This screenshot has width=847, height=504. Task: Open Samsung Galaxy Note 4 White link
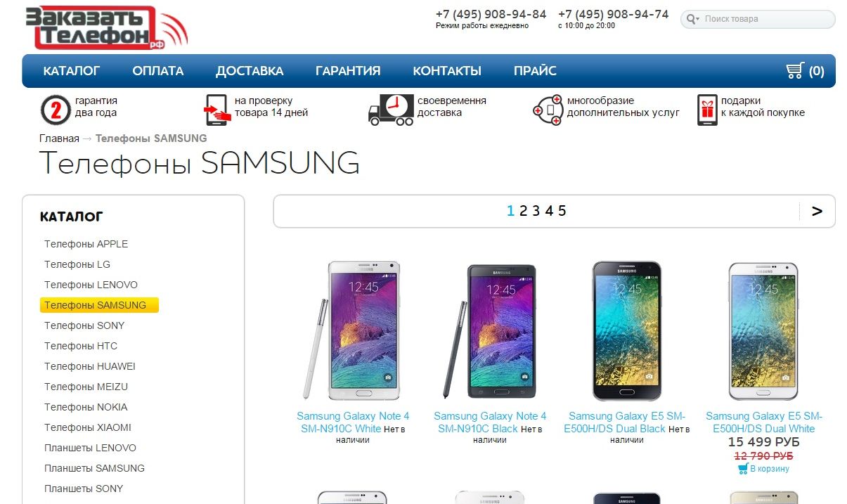[353, 422]
